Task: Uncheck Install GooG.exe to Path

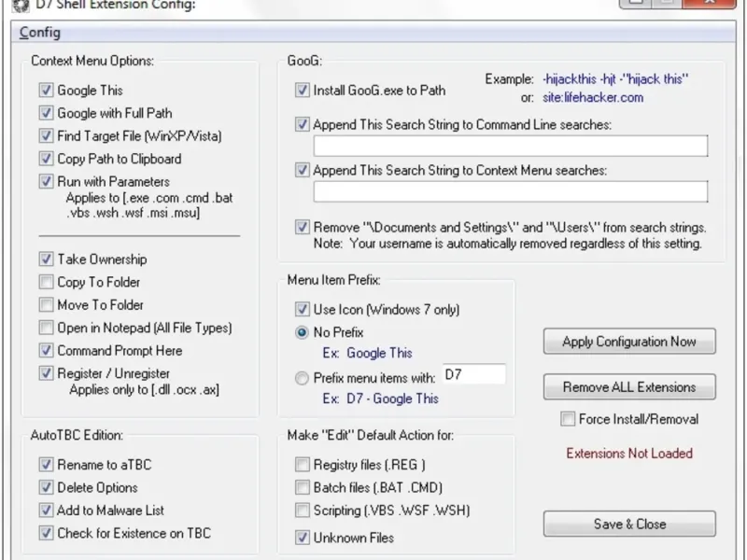Action: [x=302, y=91]
